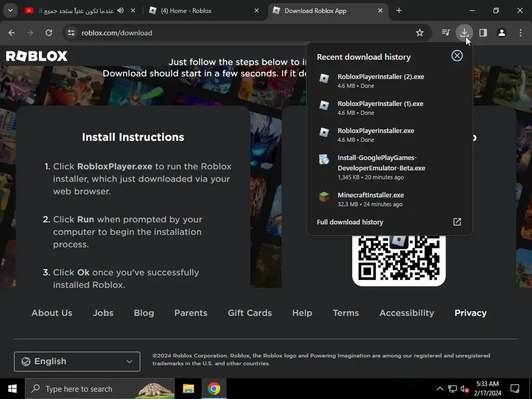Click the taskbar search box

click(100, 389)
